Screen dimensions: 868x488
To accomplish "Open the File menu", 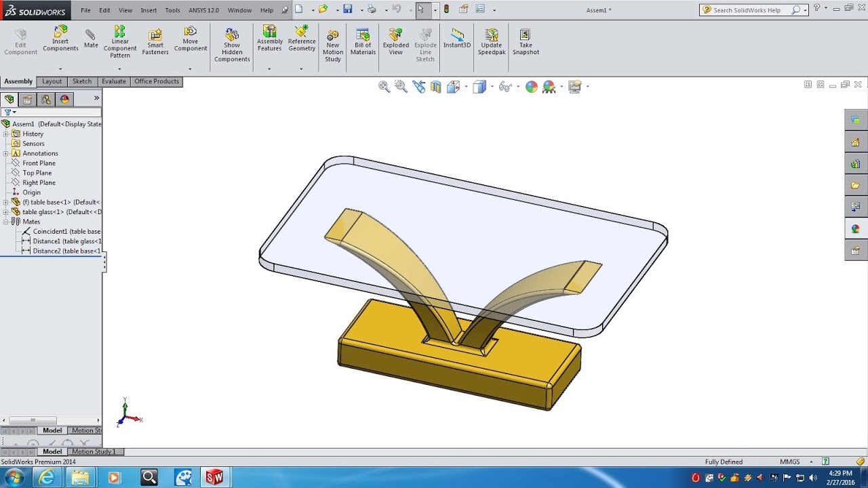I will pos(85,10).
